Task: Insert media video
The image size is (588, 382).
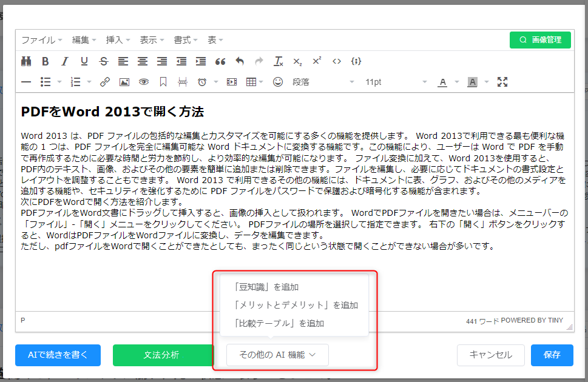Action: (x=232, y=82)
